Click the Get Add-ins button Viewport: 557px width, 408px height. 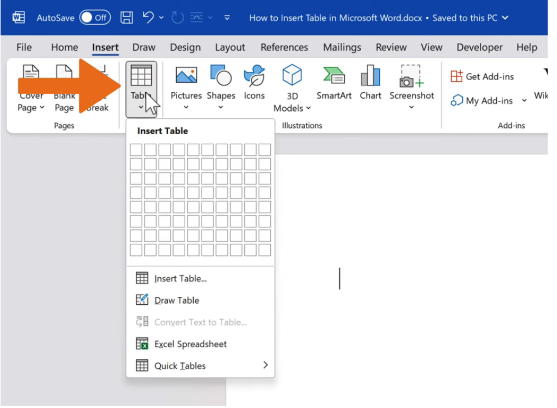(x=482, y=76)
